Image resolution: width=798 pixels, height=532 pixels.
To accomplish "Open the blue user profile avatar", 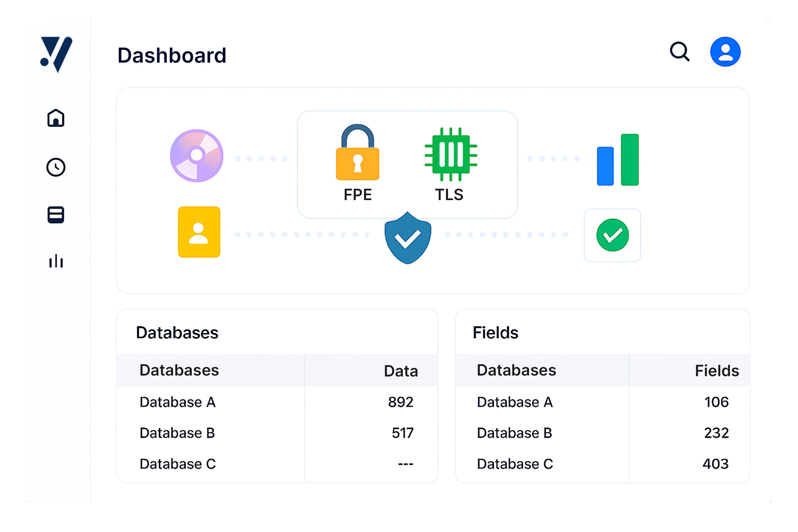I will 725,52.
